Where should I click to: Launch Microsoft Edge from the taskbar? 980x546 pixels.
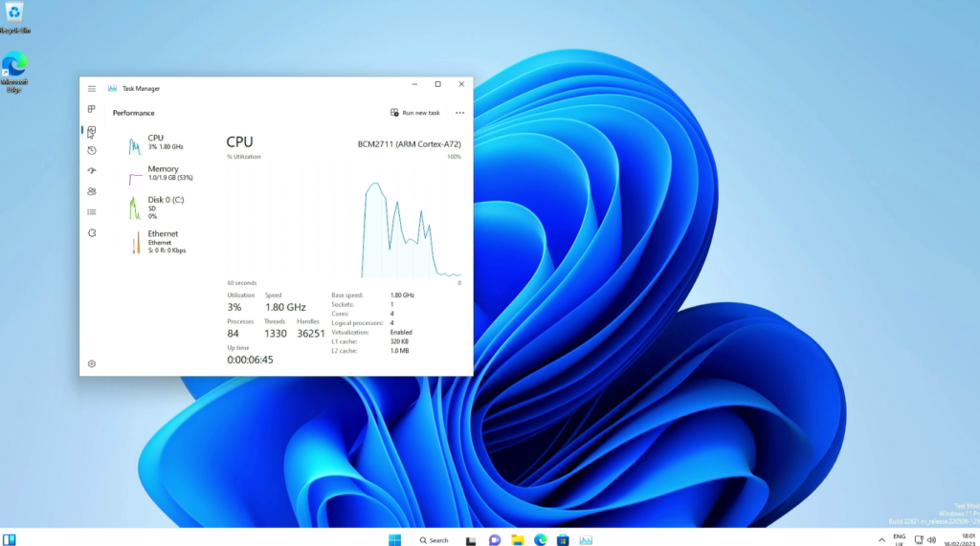(541, 540)
